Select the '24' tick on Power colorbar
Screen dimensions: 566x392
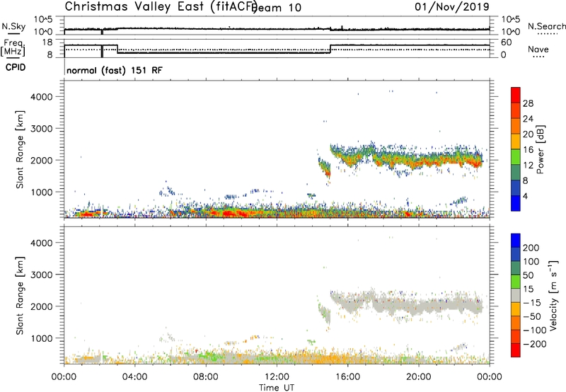pyautogui.click(x=528, y=119)
